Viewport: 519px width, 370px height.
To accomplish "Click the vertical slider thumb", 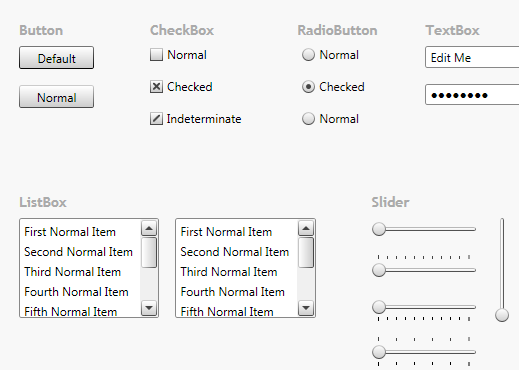I will point(502,315).
